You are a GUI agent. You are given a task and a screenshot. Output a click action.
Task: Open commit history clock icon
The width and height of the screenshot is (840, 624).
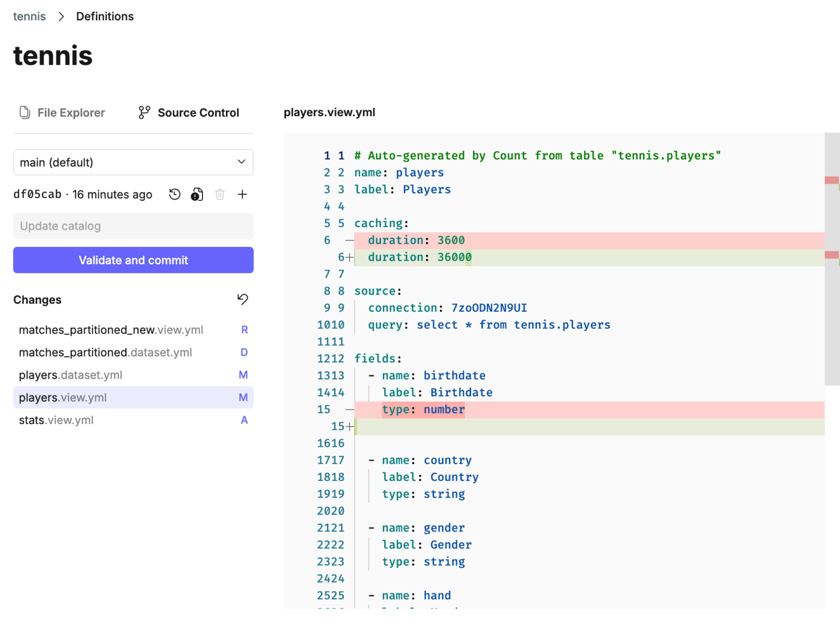tap(175, 194)
